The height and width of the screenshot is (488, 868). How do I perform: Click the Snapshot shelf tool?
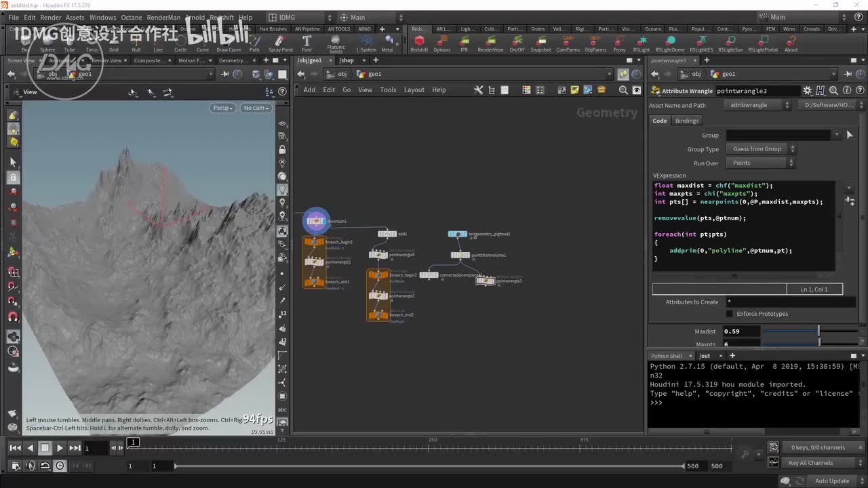point(540,43)
